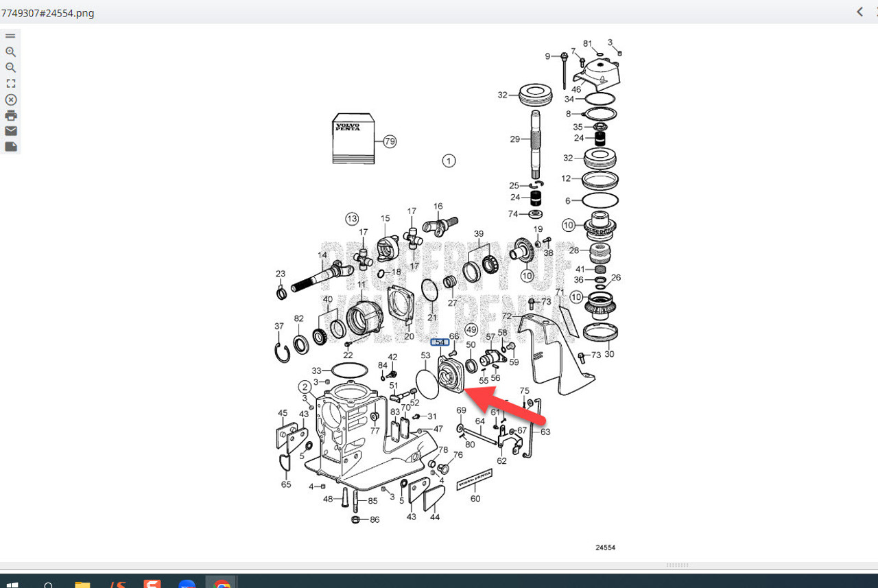This screenshot has width=878, height=588.
Task: Open Windows Start menu
Action: pos(12,585)
